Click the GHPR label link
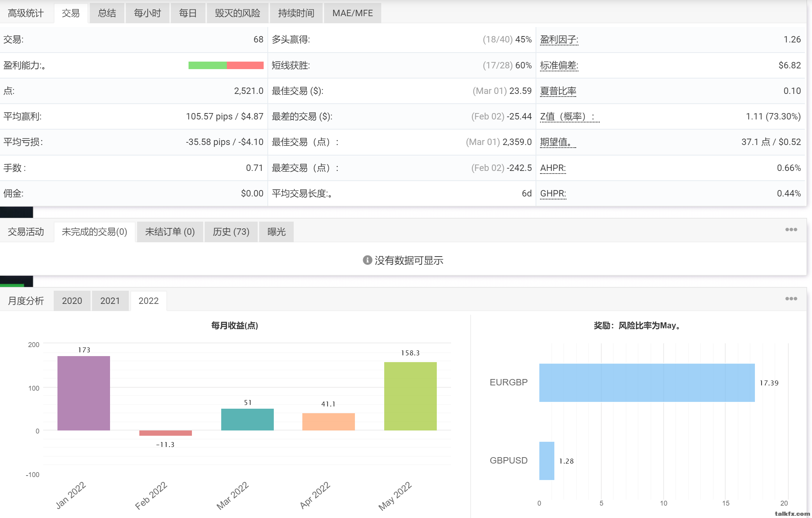The width and height of the screenshot is (812, 518). click(553, 193)
